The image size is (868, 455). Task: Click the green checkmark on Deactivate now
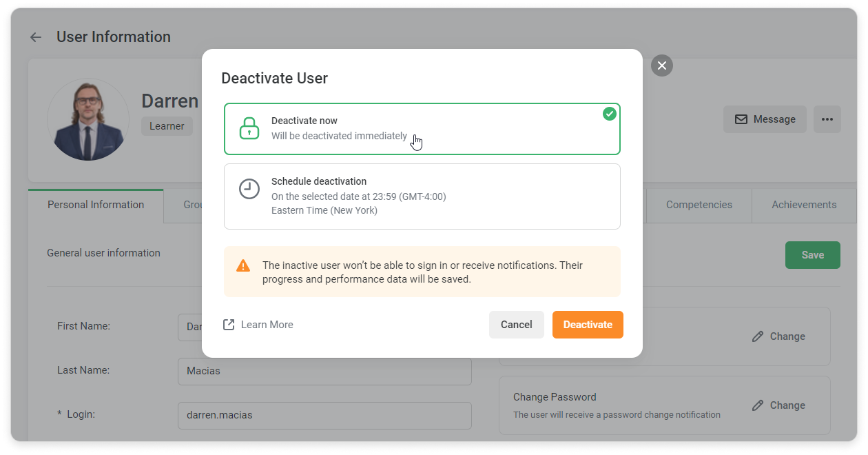[x=609, y=114]
